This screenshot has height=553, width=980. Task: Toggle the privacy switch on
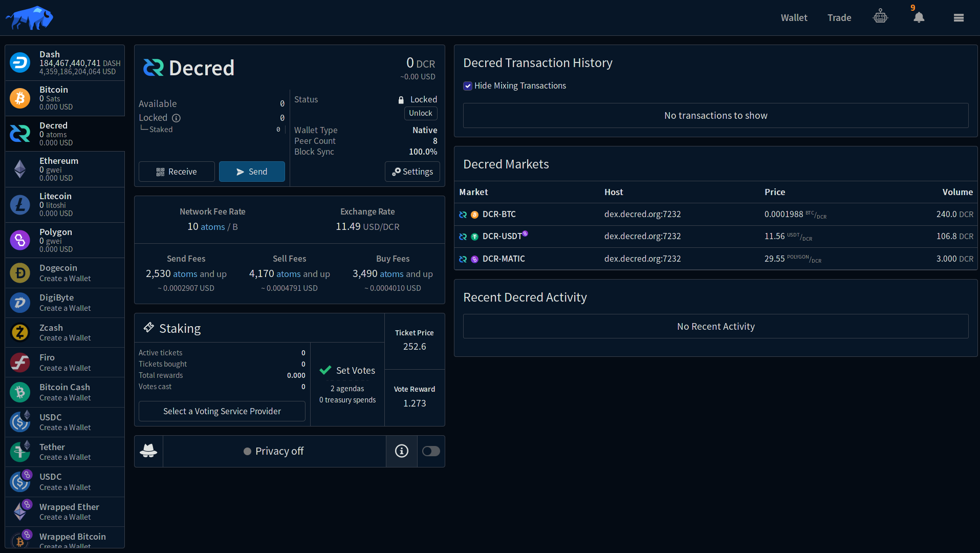pyautogui.click(x=431, y=451)
